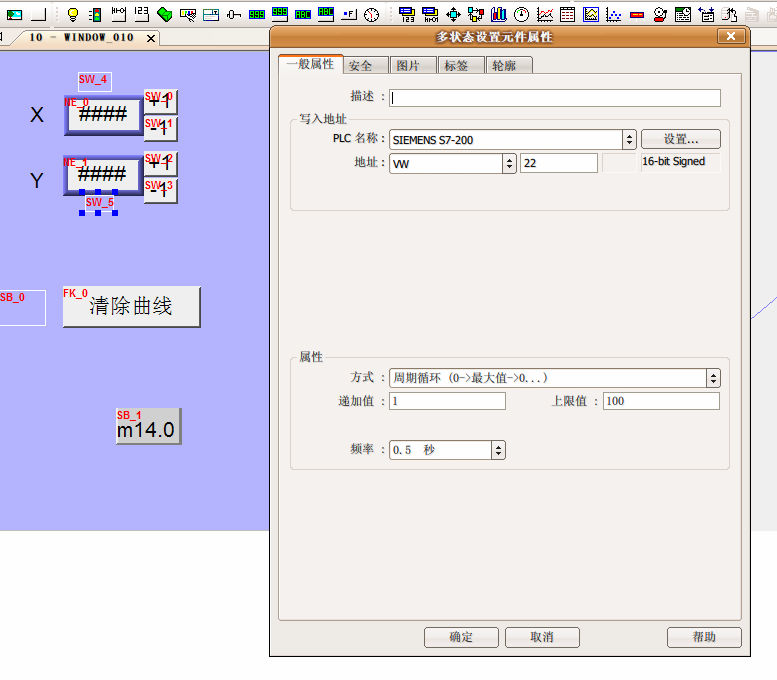
Task: Expand the VW address type dropdown
Action: click(x=509, y=163)
